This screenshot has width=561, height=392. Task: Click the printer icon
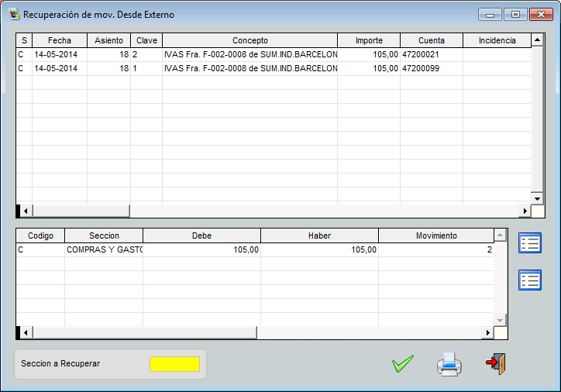point(449,364)
